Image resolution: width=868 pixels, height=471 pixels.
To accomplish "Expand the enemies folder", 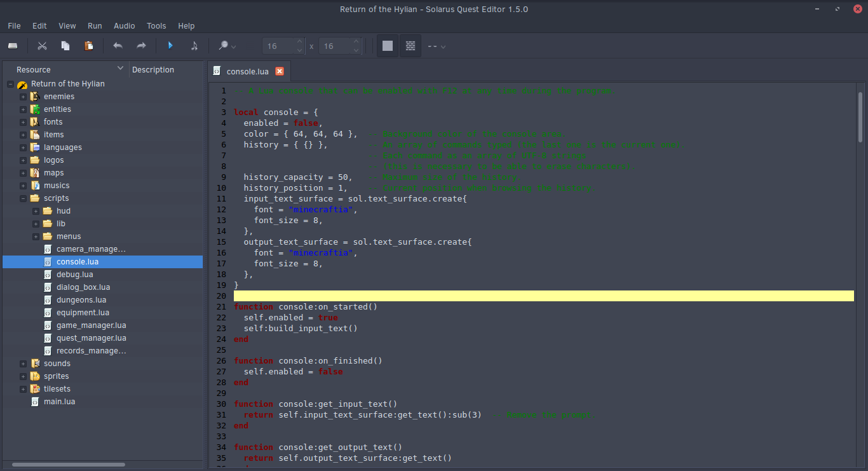I will (23, 97).
